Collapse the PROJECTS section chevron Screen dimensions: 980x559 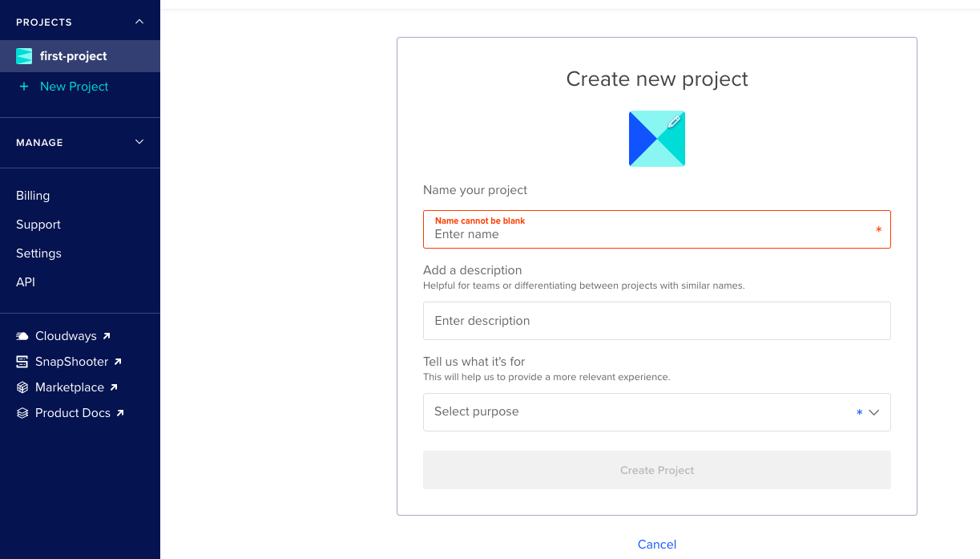click(139, 21)
